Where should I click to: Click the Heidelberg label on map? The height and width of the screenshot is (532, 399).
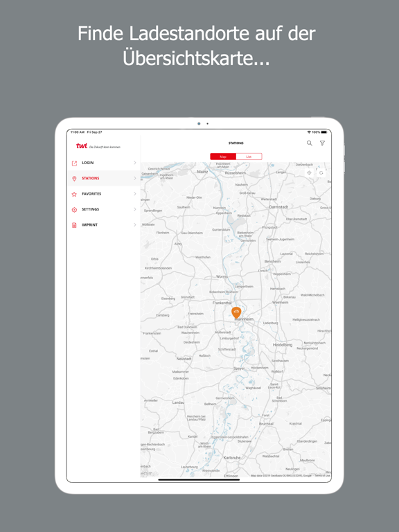(x=283, y=345)
